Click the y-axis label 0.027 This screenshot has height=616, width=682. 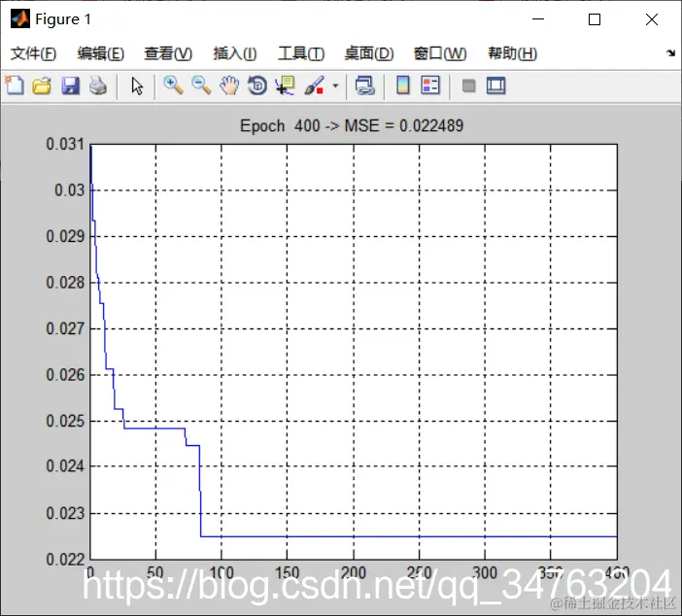coord(65,328)
